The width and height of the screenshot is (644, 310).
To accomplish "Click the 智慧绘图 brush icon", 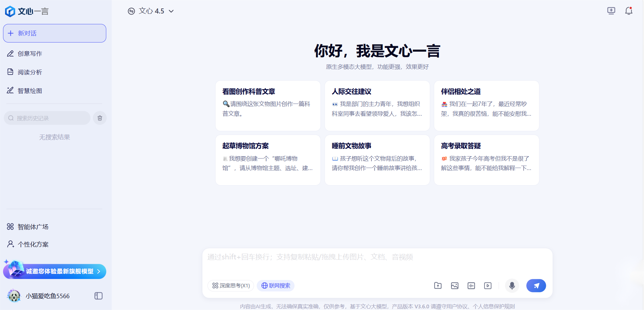I will [x=10, y=90].
